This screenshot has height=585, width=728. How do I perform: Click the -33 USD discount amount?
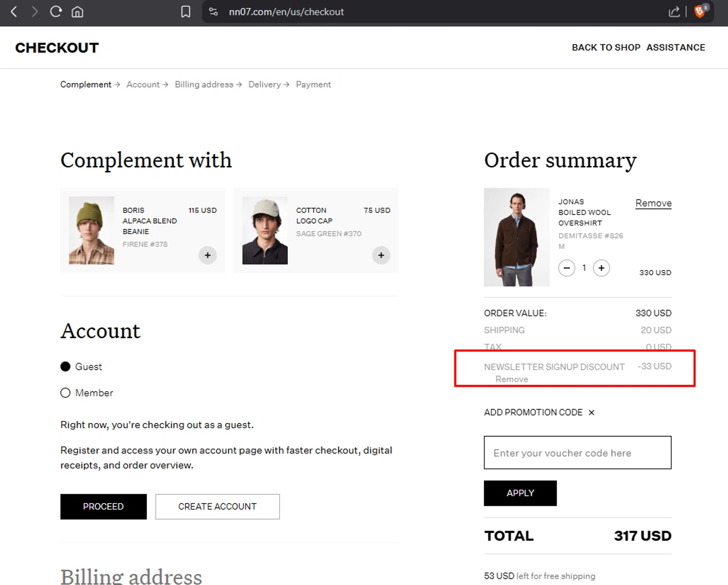point(655,367)
